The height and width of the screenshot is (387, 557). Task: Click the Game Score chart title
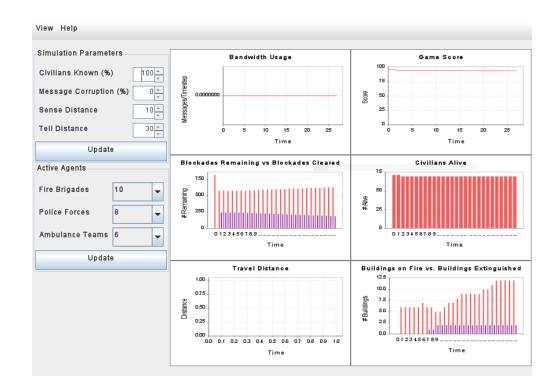coord(441,57)
